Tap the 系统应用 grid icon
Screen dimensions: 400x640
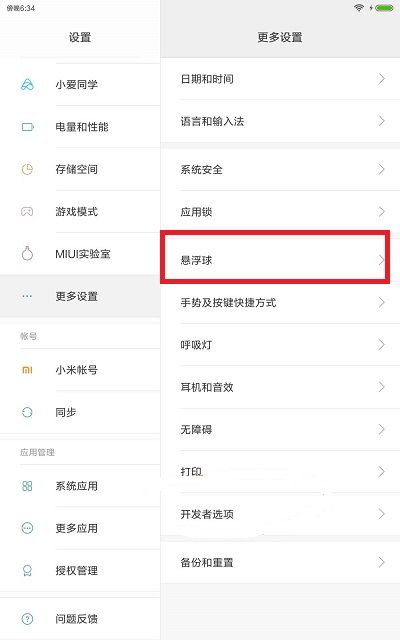click(27, 486)
